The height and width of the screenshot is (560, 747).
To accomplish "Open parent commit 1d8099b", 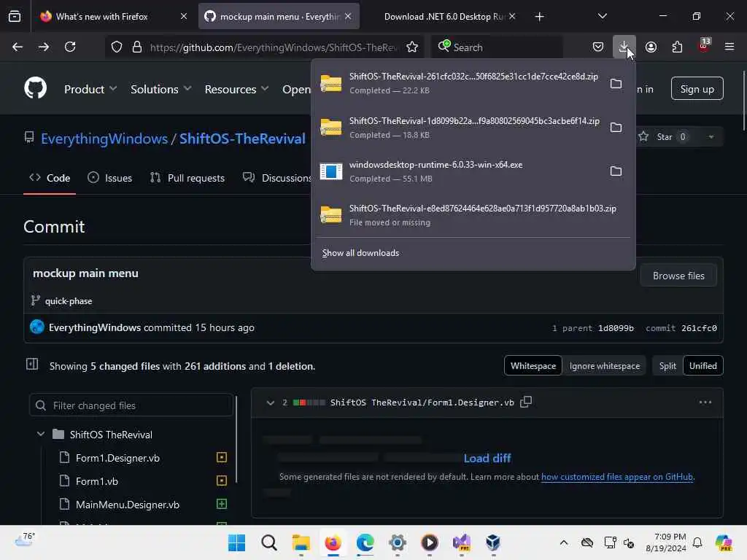I will [616, 328].
